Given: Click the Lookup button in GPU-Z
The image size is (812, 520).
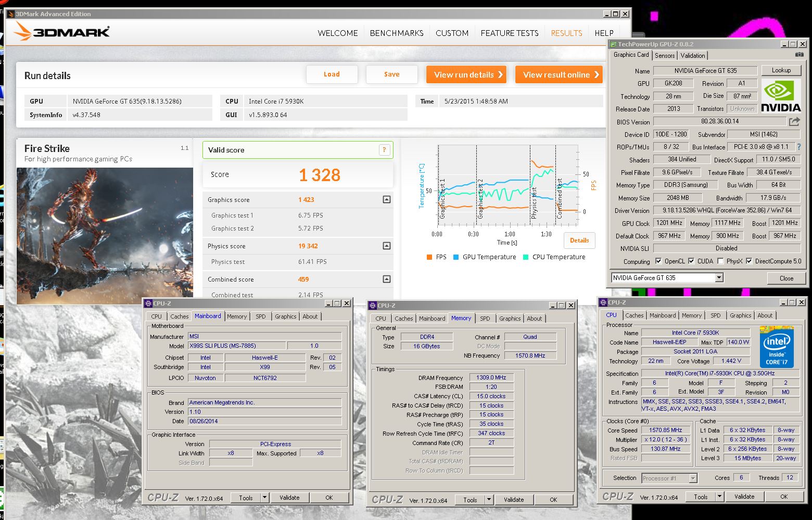Looking at the screenshot, I should 781,70.
